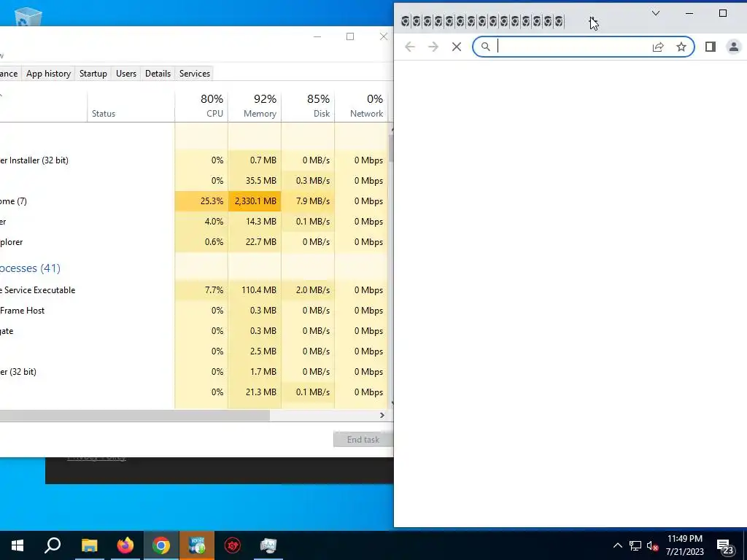Open the notification center with 23 alerts

pos(725,546)
